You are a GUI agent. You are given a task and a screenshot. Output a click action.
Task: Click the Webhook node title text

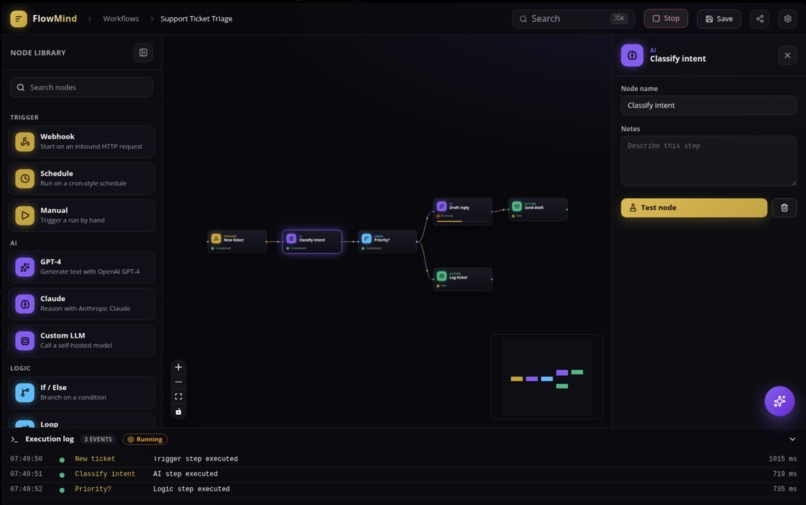click(58, 136)
